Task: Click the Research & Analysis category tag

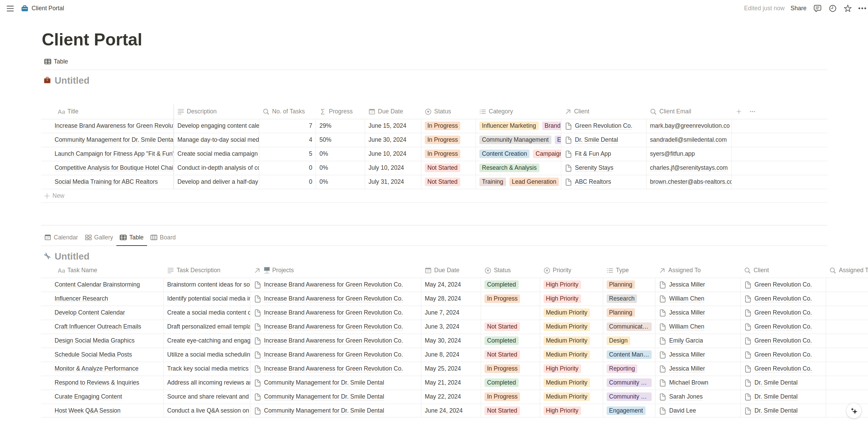Action: point(509,168)
